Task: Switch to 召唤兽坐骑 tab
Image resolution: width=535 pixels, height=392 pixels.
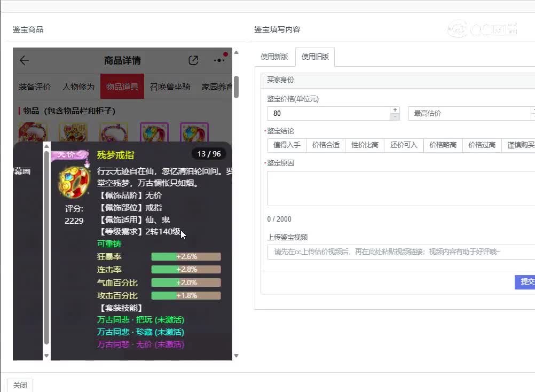Action: point(170,87)
